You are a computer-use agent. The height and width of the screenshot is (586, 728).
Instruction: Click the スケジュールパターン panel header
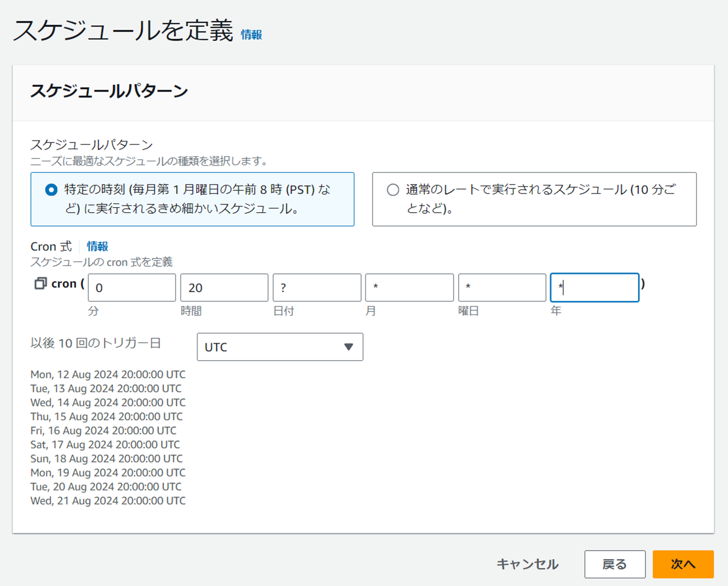(109, 91)
